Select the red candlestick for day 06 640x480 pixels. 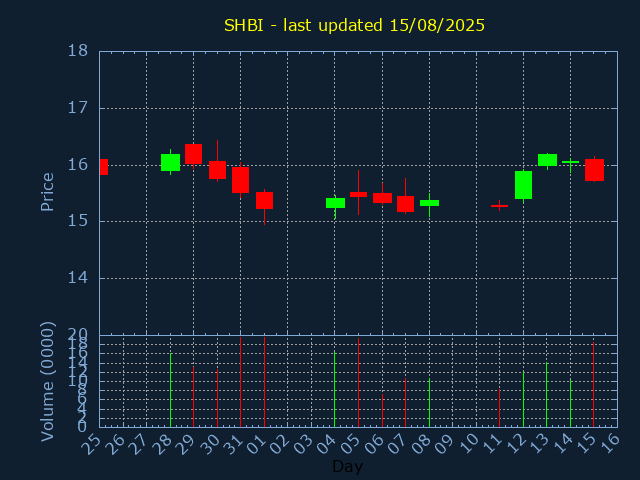[x=382, y=198]
